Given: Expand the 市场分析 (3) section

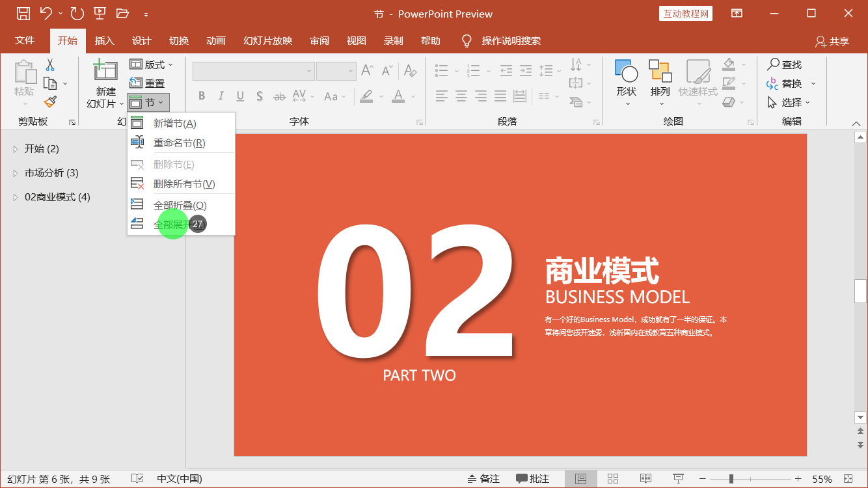Looking at the screenshot, I should (16, 173).
